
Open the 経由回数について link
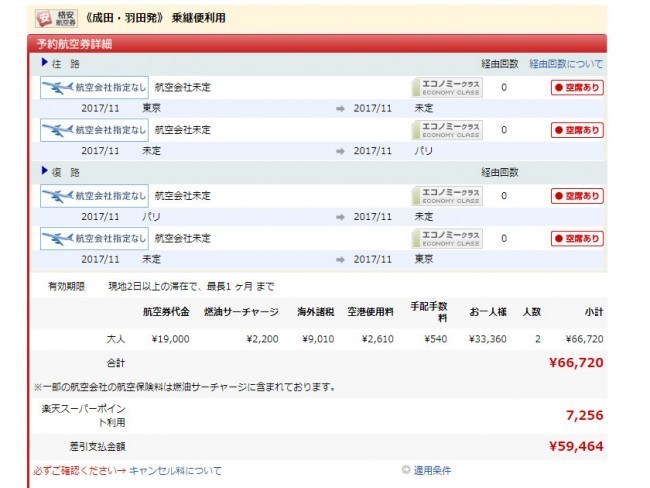pyautogui.click(x=566, y=64)
